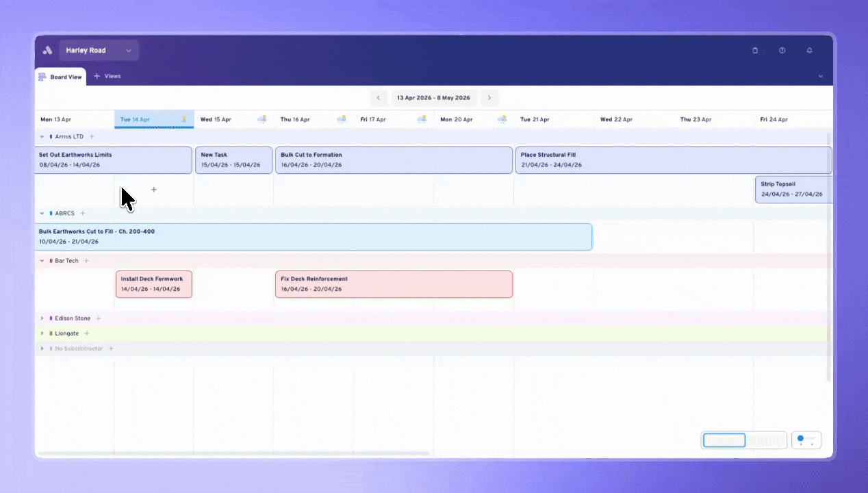Go to previous date range
Viewport: 868px width, 493px height.
click(379, 98)
